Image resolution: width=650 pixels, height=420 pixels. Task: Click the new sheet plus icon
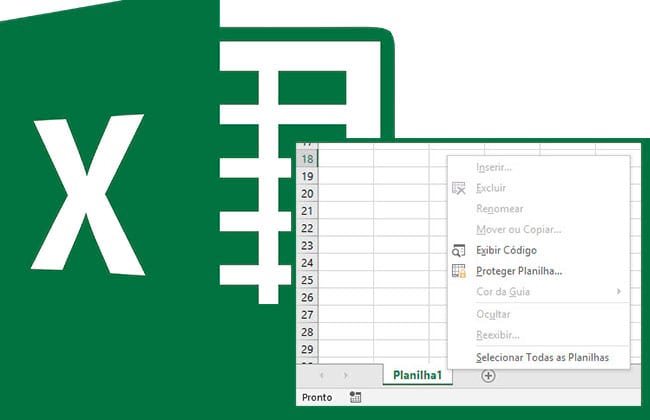pyautogui.click(x=488, y=376)
